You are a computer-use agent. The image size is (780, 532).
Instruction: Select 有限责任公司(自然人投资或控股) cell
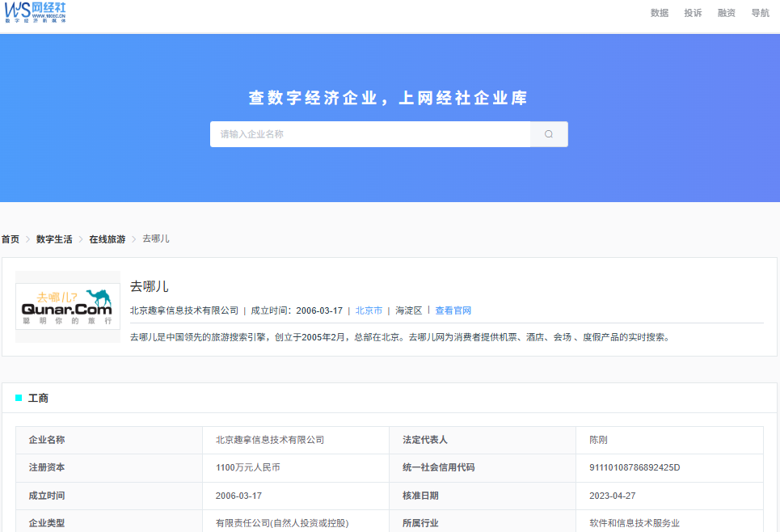[x=296, y=521]
